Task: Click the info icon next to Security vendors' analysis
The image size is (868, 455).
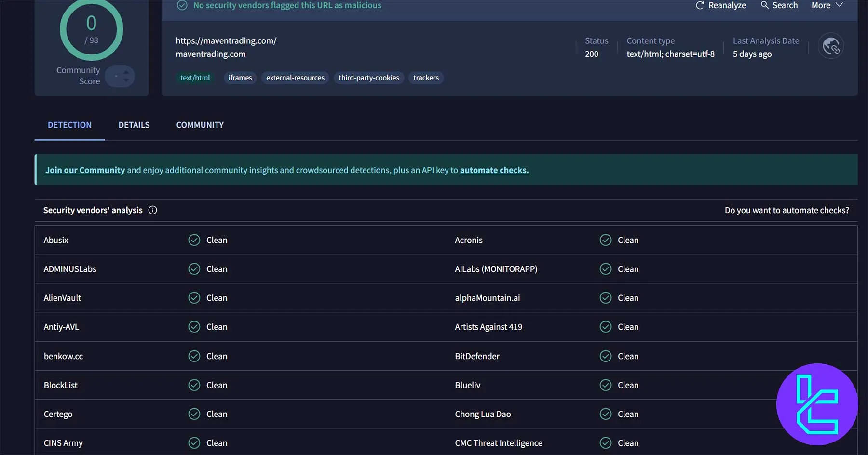Action: pyautogui.click(x=152, y=210)
